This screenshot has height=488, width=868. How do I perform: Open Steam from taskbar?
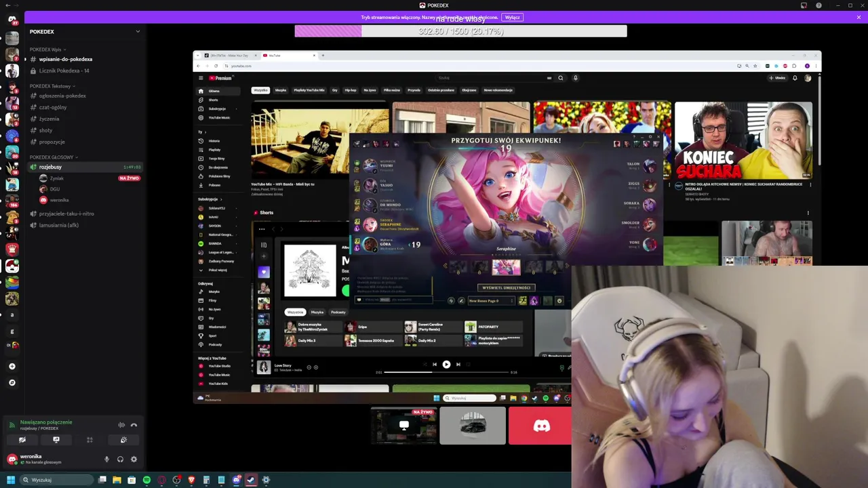point(251,480)
